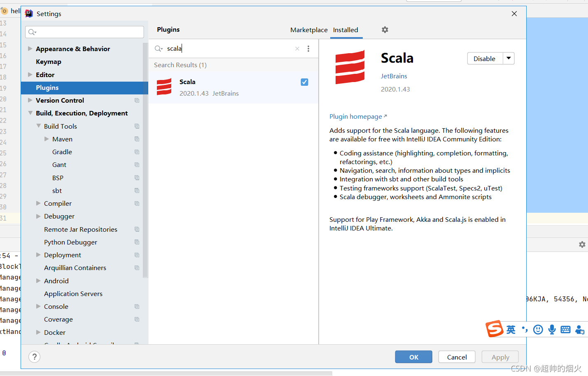Toggle the Sogou punctuation mode icon
Image resolution: width=588 pixels, height=376 pixels.
(525, 329)
